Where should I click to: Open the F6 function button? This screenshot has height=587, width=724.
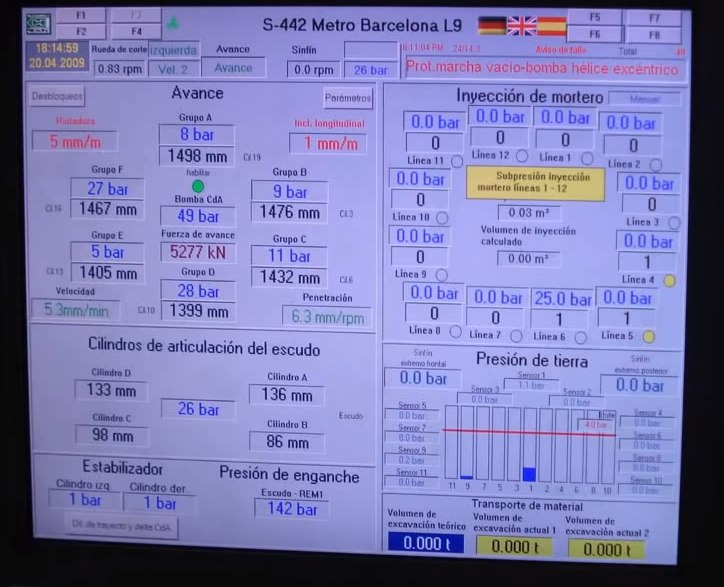coord(594,34)
